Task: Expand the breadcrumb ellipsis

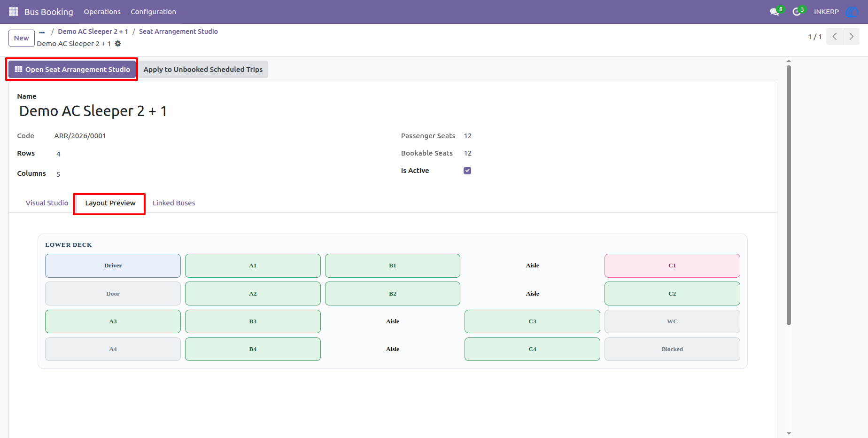Action: (x=42, y=32)
